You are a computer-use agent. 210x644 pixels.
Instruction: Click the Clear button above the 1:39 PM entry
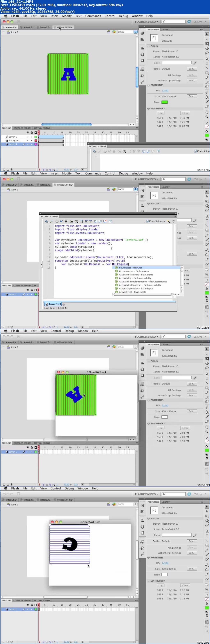185,113
